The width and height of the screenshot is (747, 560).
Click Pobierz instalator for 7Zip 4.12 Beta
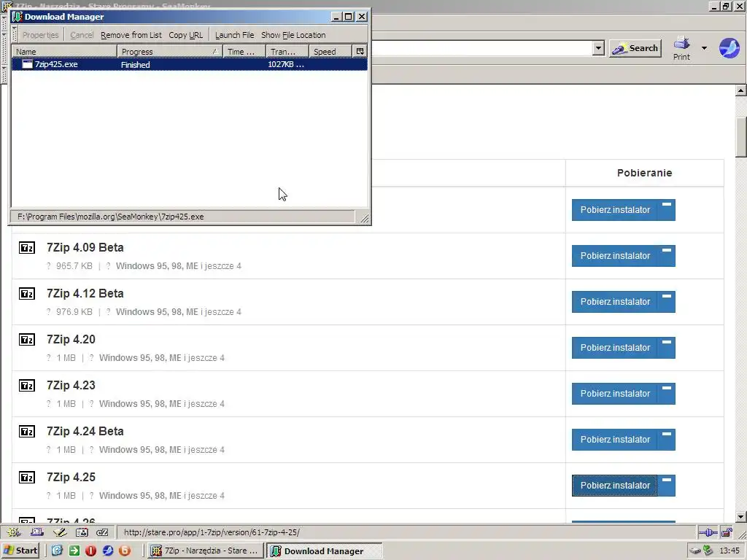614,302
